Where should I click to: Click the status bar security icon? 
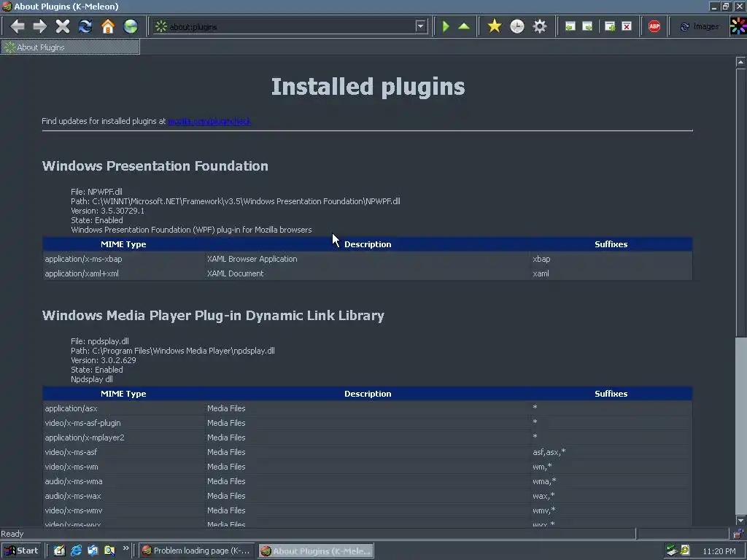click(x=739, y=534)
